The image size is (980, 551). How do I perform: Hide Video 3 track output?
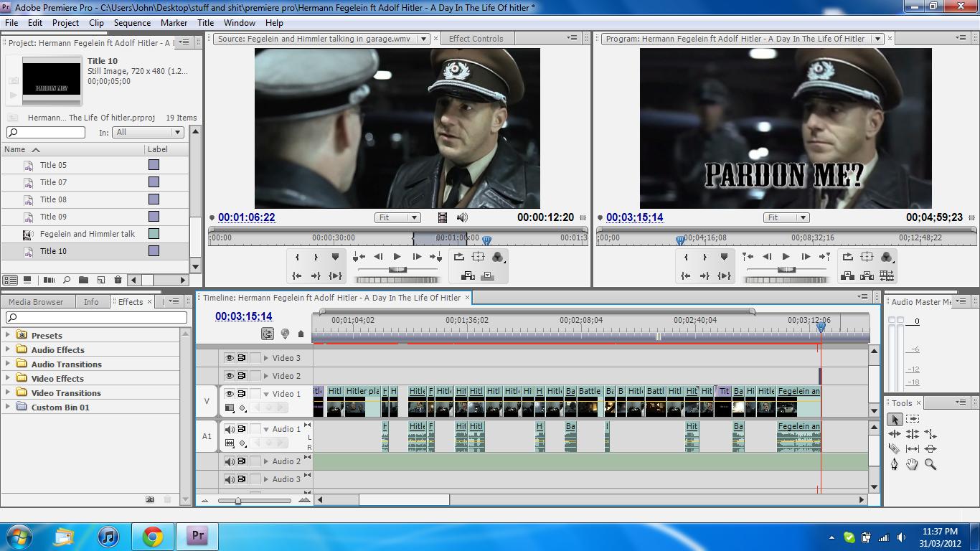click(x=229, y=358)
